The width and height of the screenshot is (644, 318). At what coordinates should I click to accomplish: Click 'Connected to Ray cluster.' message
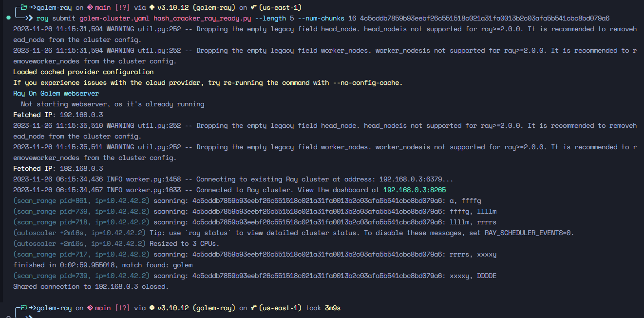[x=245, y=190]
